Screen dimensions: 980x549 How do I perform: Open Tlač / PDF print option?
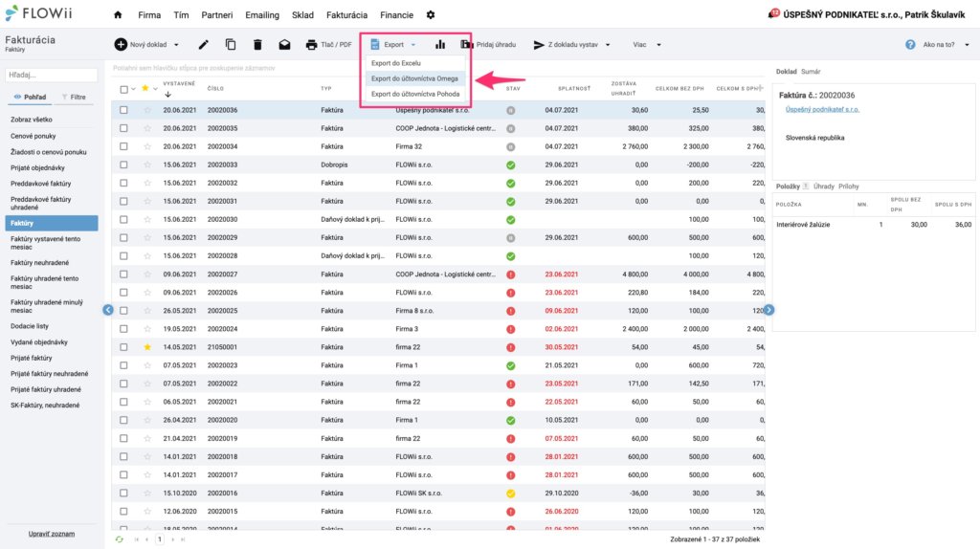[329, 44]
